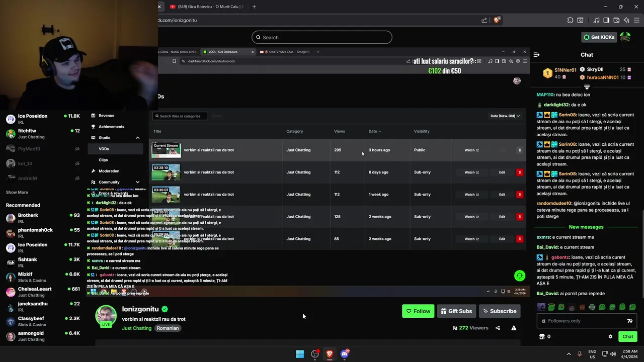Jump to New messages in chat
Viewport: 644px width, 362px height.
[586, 227]
